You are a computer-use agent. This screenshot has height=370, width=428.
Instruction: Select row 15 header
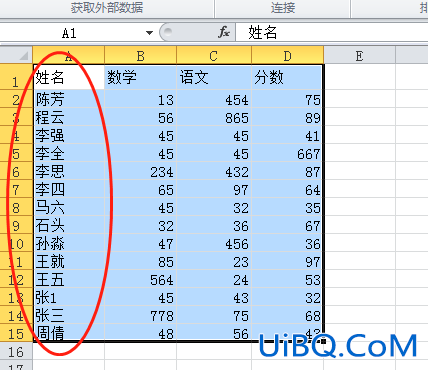(16, 333)
